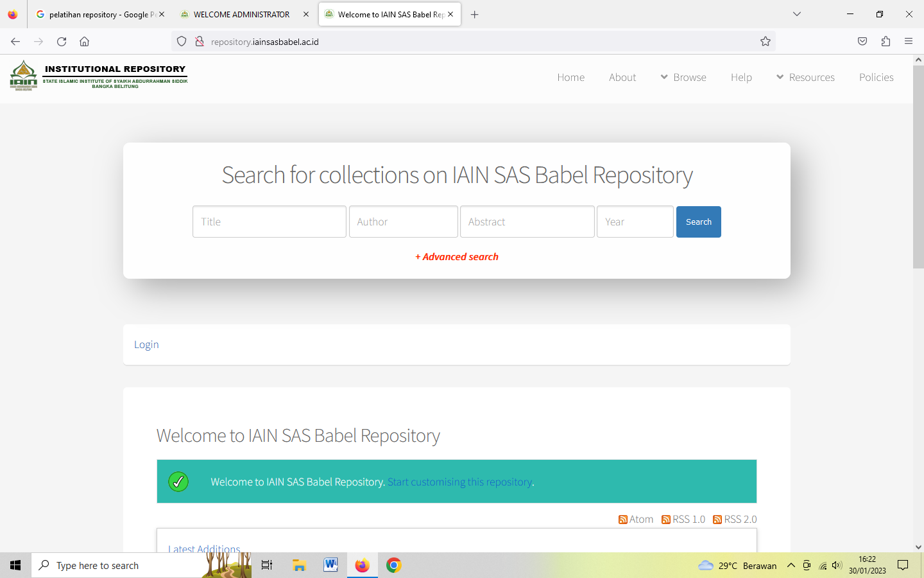
Task: Open the 29°C Berawan weather widget
Action: pyautogui.click(x=737, y=565)
